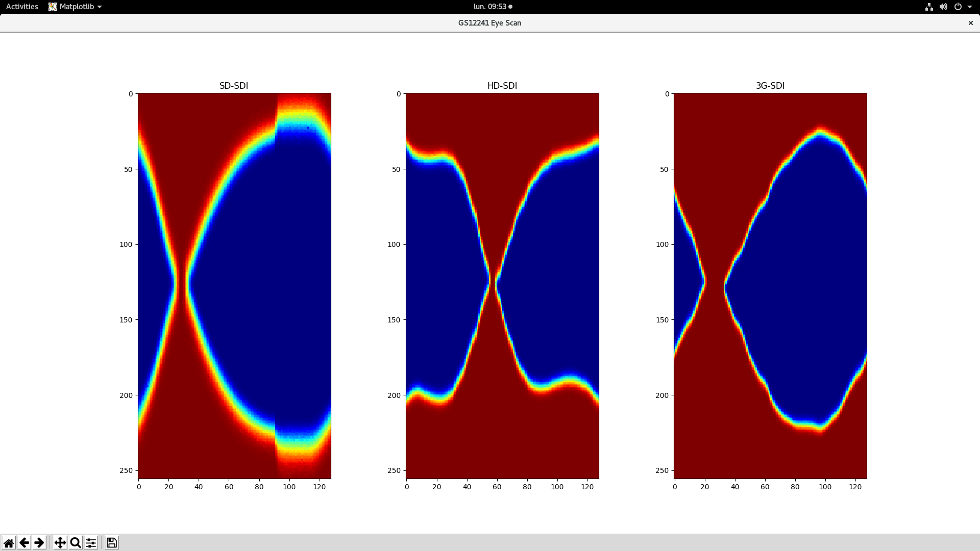Reset plot to original home view
980x551 pixels.
[x=9, y=542]
